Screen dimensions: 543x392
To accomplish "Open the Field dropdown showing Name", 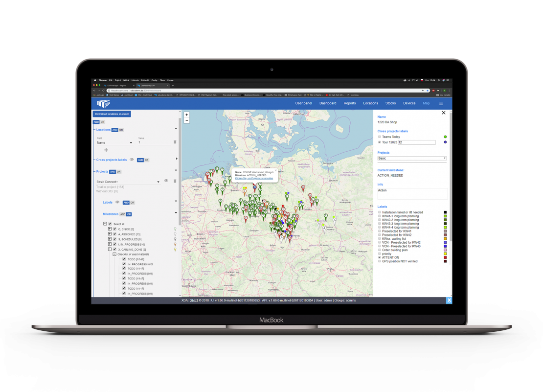I will (114, 143).
